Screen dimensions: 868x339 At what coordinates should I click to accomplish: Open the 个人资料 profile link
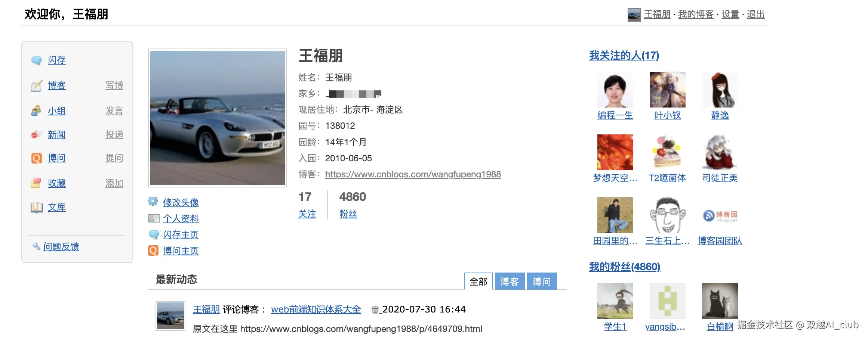point(181,218)
